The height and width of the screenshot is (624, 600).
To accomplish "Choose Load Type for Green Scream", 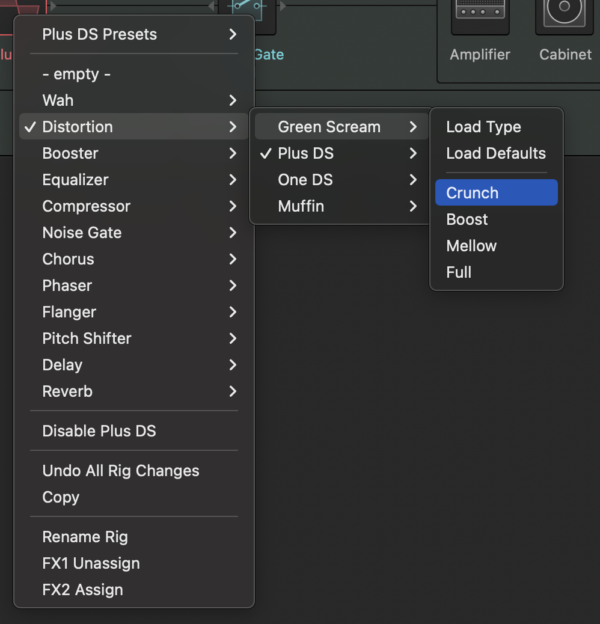I will point(497,127).
